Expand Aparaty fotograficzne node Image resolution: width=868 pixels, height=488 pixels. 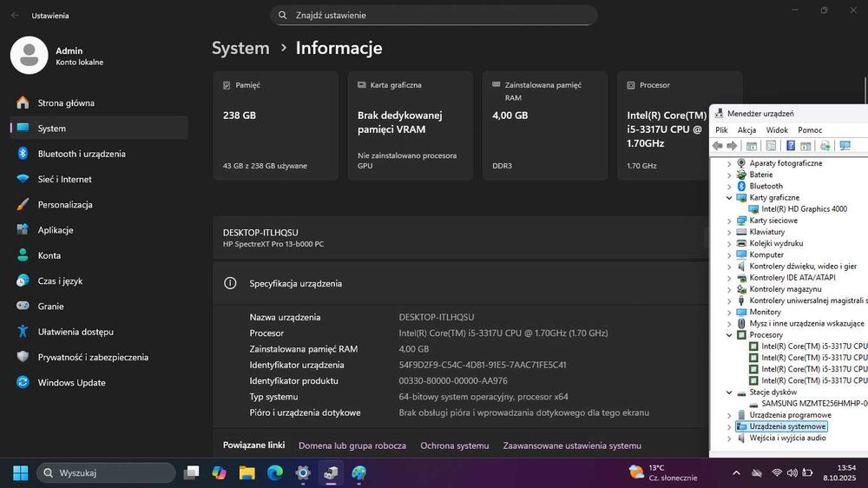pyautogui.click(x=729, y=163)
